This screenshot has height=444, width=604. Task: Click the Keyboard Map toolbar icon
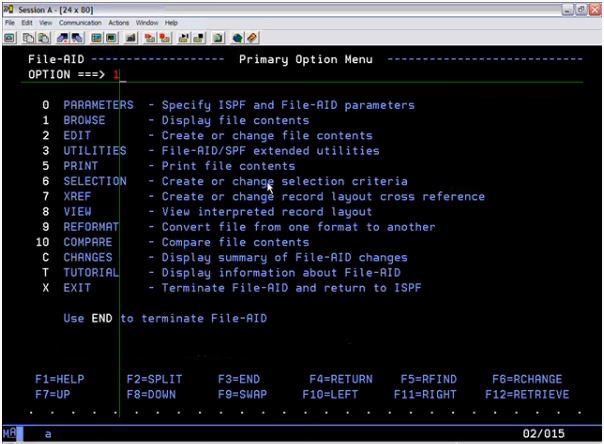(131, 38)
